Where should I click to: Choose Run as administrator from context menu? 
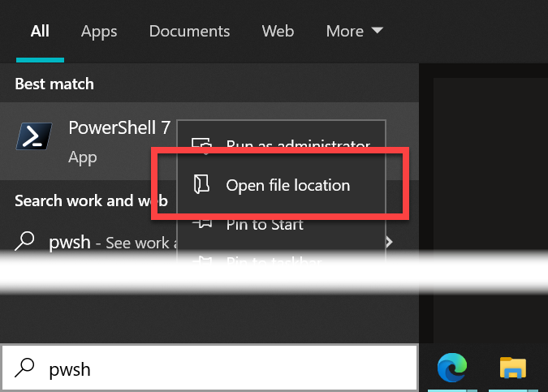coord(282,144)
